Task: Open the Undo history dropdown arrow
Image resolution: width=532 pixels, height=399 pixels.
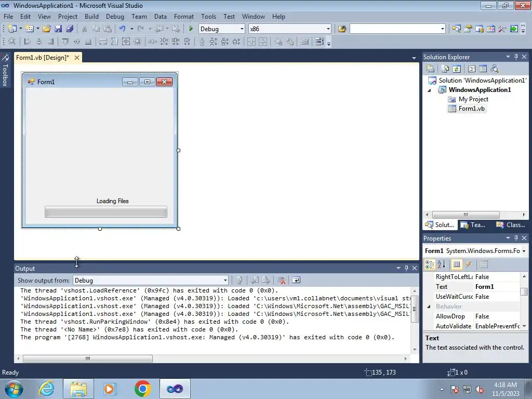Action: coord(131,29)
